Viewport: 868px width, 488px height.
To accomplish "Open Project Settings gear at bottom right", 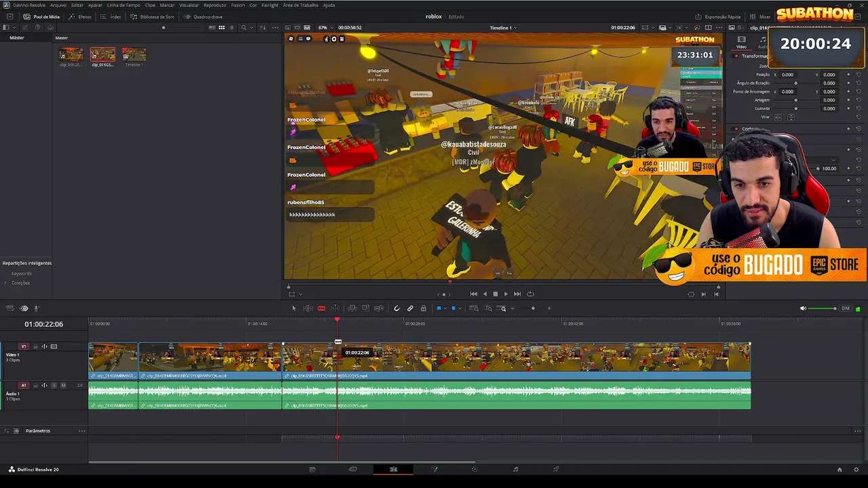I will coord(856,469).
